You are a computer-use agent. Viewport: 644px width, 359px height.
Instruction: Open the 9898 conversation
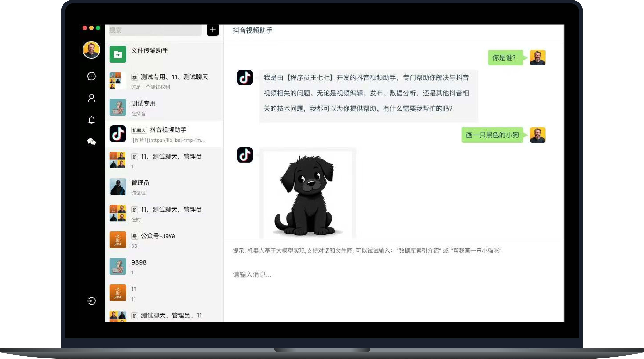click(164, 266)
